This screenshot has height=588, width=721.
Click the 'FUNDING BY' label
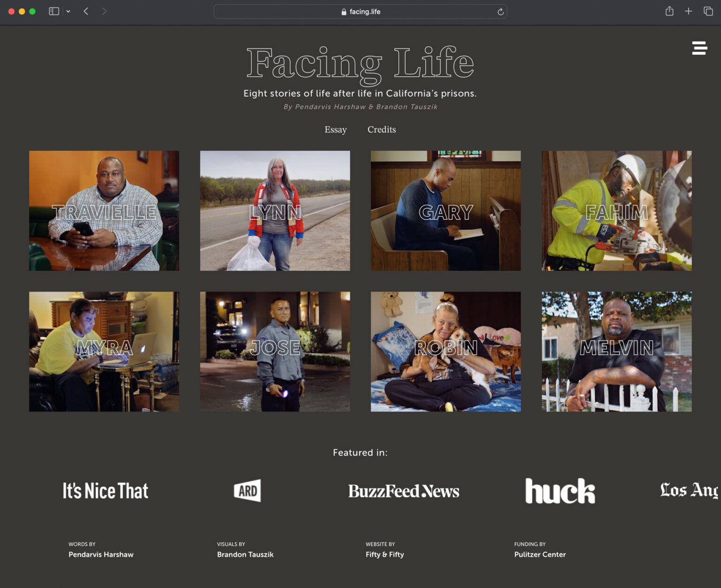coord(530,544)
